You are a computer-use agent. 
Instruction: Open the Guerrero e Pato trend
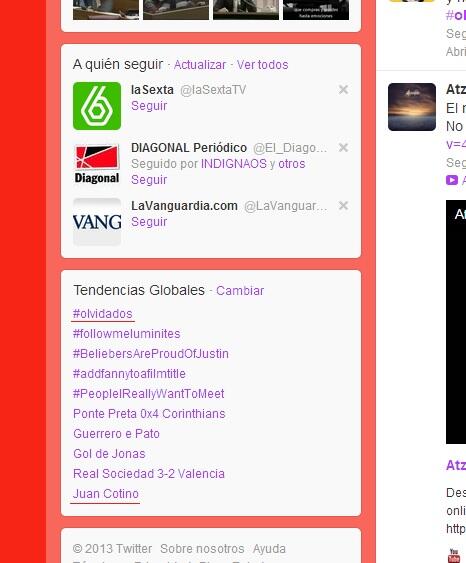[116, 434]
